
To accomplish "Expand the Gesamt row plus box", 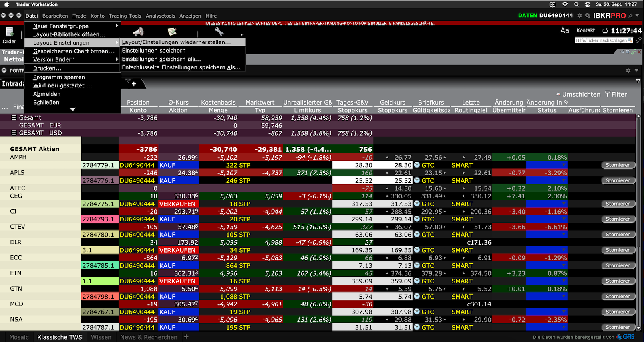I will point(14,118).
